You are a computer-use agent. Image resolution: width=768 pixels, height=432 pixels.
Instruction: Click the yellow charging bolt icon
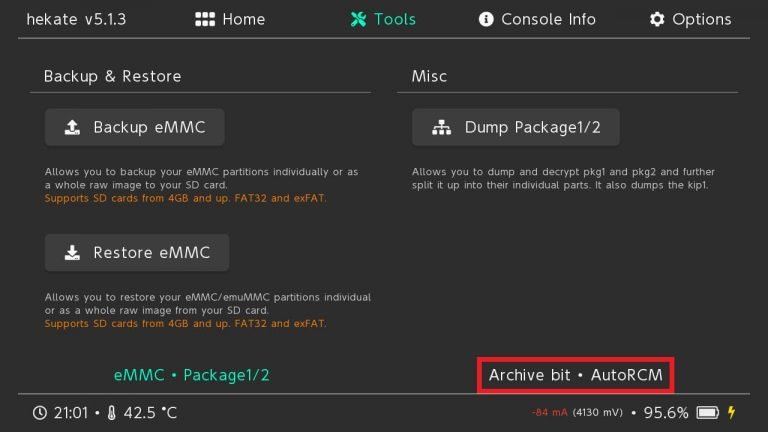point(731,412)
